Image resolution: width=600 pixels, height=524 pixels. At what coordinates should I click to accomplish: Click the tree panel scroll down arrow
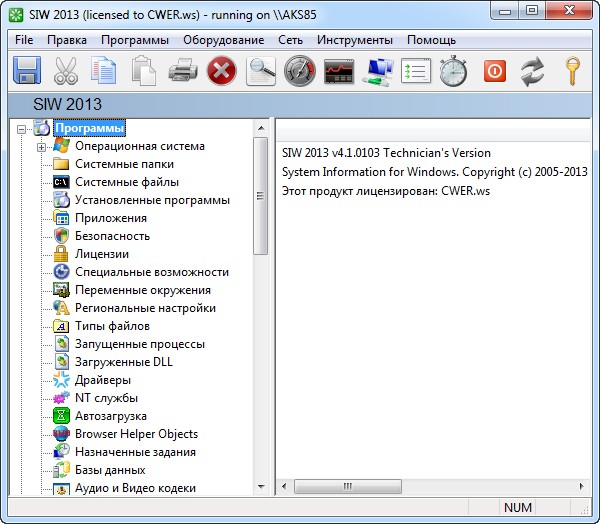click(x=261, y=487)
